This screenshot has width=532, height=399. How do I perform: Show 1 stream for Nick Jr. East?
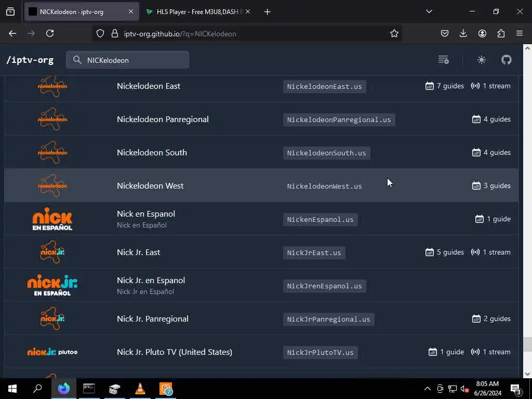(490, 252)
